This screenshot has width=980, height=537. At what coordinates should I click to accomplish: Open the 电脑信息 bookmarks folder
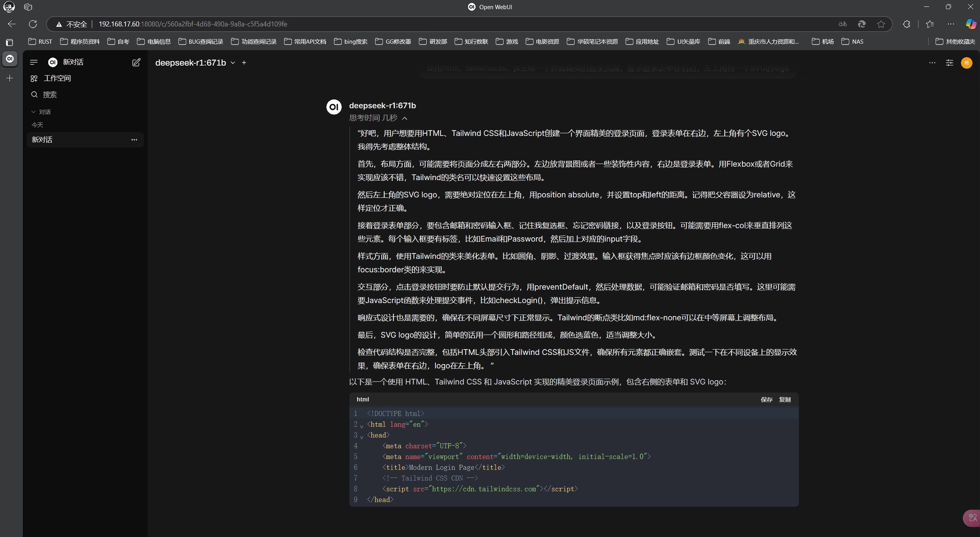[x=154, y=41]
